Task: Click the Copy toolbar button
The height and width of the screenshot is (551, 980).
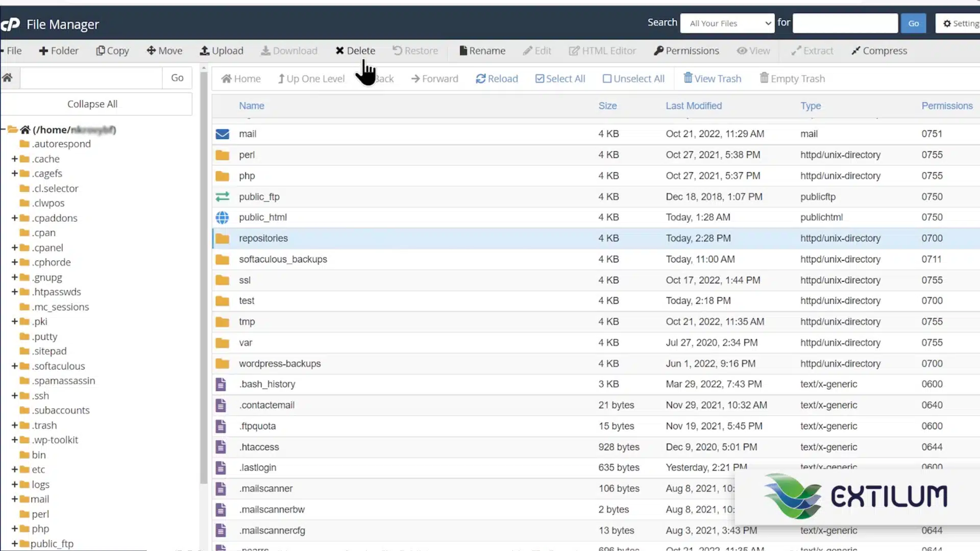Action: [113, 51]
